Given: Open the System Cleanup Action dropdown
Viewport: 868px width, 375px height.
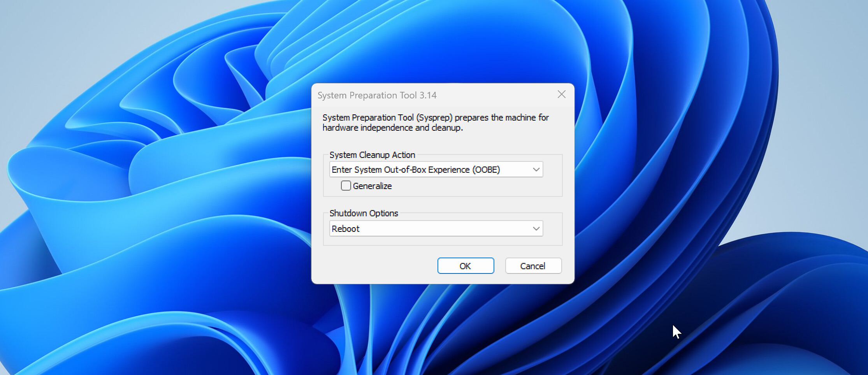Looking at the screenshot, I should point(436,170).
